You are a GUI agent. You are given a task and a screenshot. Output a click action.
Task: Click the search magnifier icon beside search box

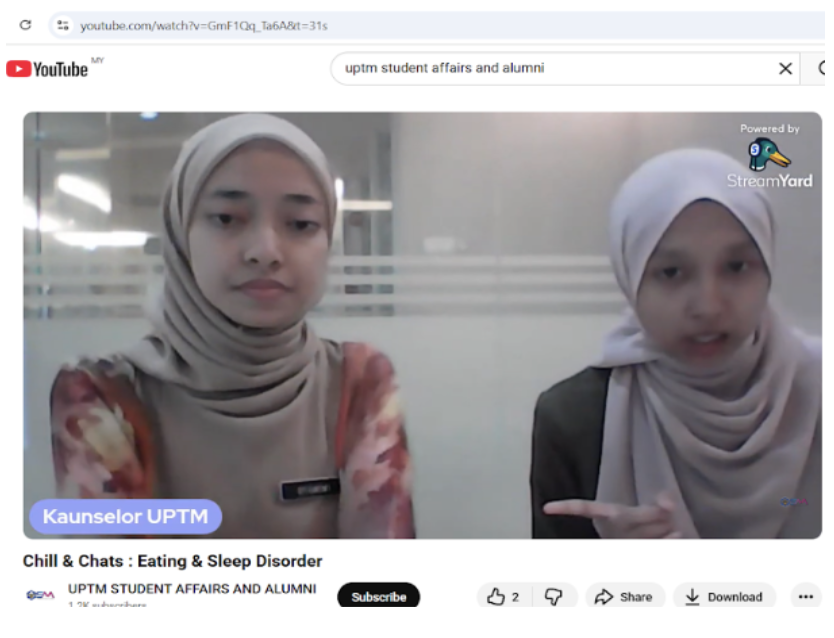[824, 69]
